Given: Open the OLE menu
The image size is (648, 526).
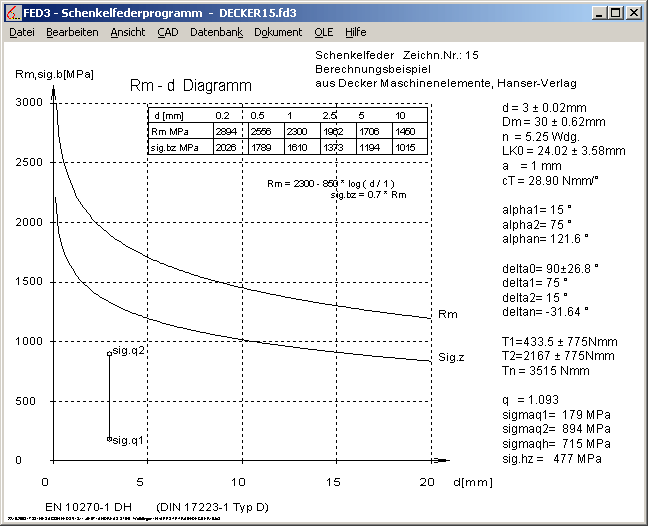Looking at the screenshot, I should pos(324,32).
